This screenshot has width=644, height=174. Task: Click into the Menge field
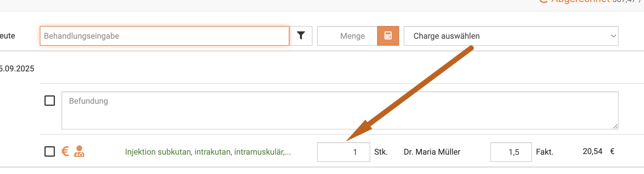coord(347,36)
